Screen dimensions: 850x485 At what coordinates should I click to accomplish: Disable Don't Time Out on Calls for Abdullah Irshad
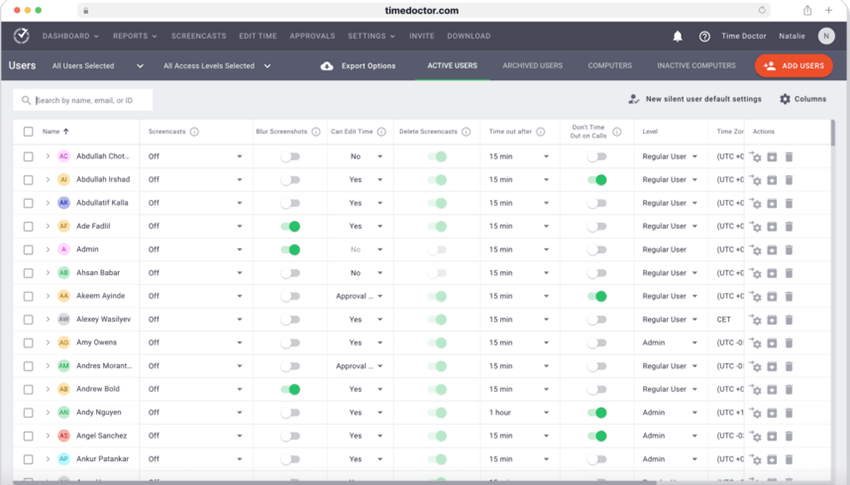click(597, 180)
